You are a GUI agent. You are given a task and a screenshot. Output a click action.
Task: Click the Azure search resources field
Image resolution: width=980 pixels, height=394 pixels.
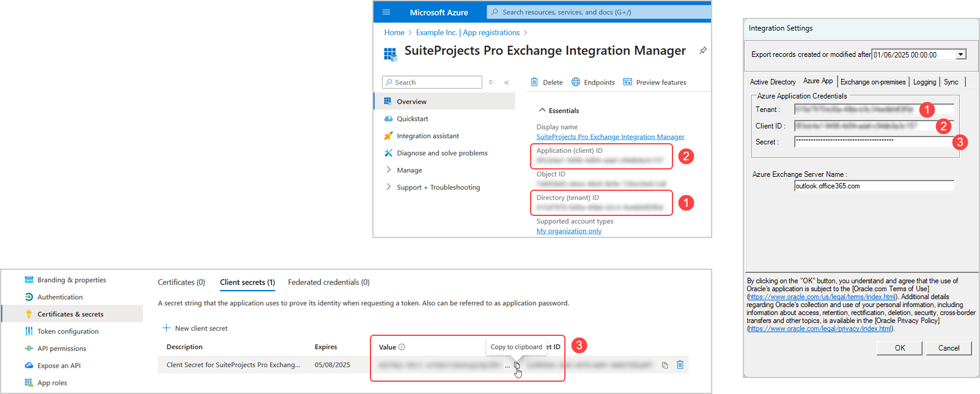tap(599, 12)
